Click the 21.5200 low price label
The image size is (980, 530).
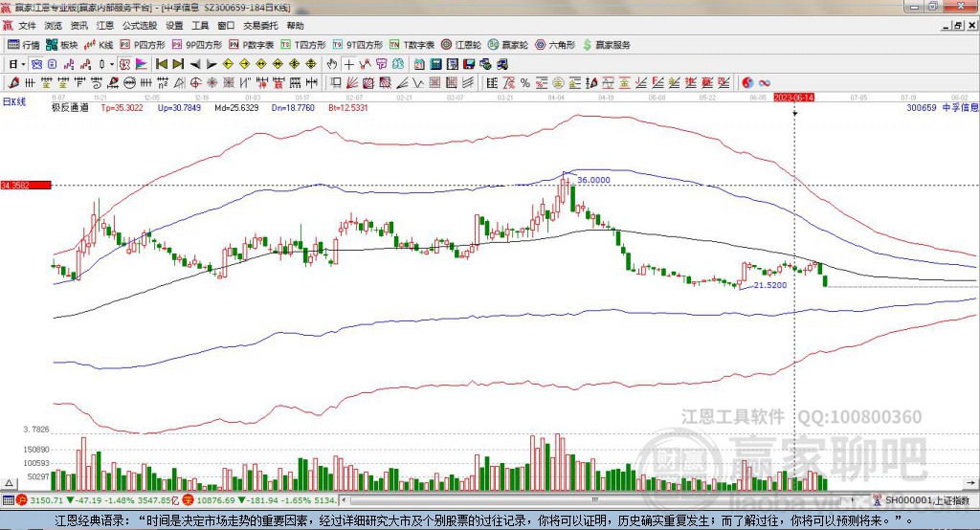(x=770, y=285)
